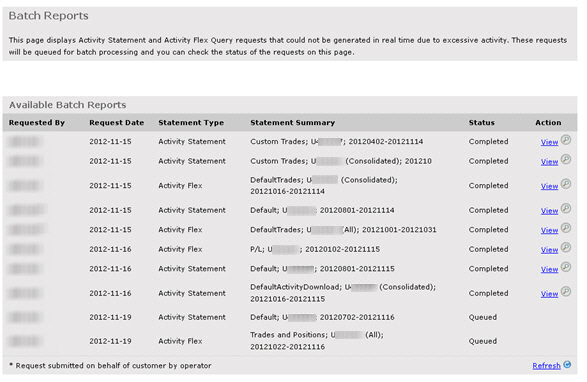Image resolution: width=587 pixels, height=382 pixels.
Task: Click magnifier icon for Default 20120801-20121114 row
Action: (566, 209)
